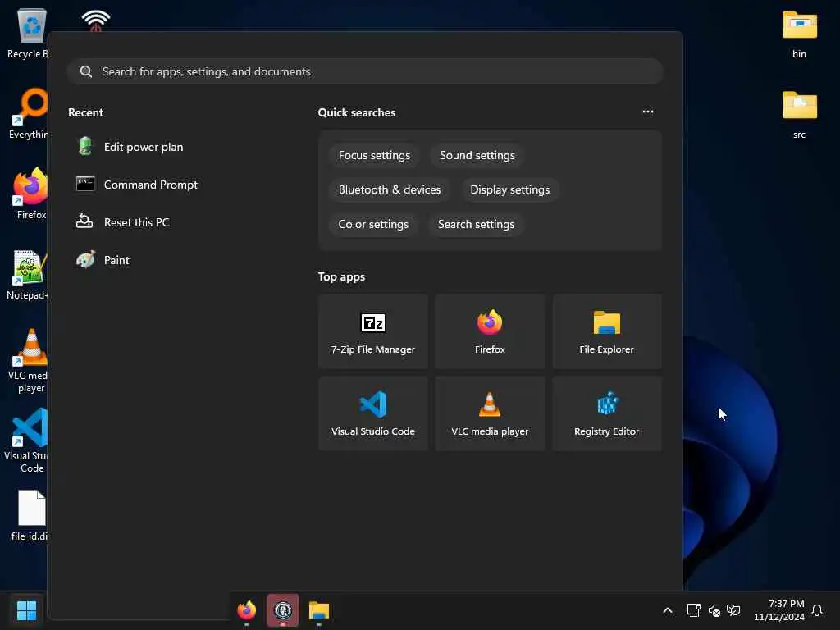Select Firefox desktop shortcut
This screenshot has height=630, width=840.
[30, 194]
